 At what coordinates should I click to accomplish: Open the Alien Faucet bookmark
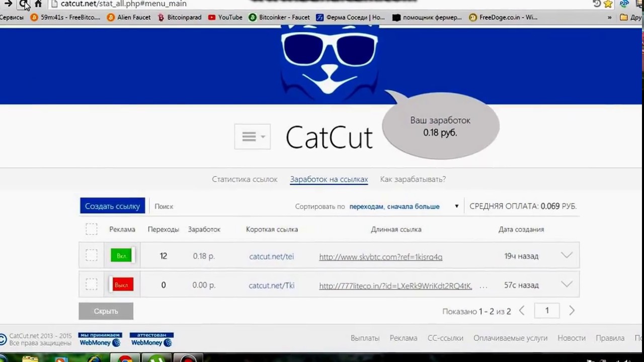coord(129,17)
